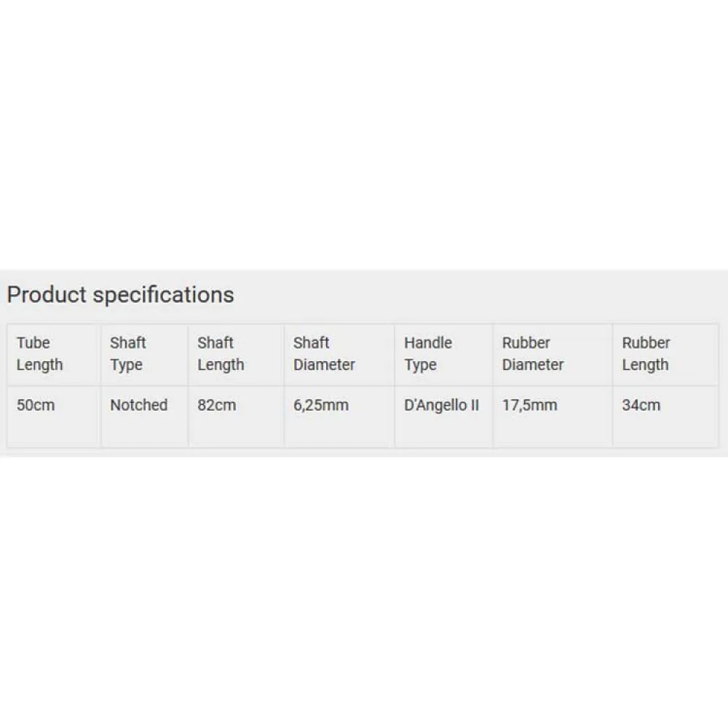The width and height of the screenshot is (728, 728).
Task: Click the 'D'Angello II' handle type value
Action: point(441,405)
